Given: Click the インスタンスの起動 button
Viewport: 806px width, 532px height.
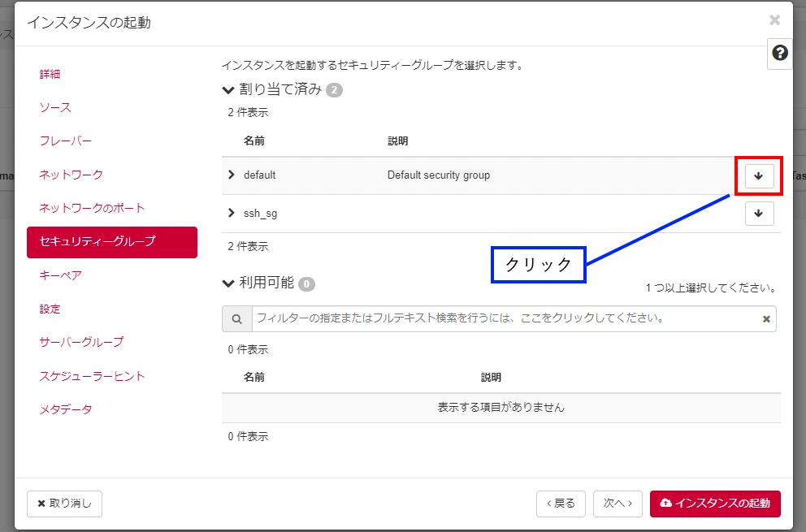Looking at the screenshot, I should [x=715, y=504].
